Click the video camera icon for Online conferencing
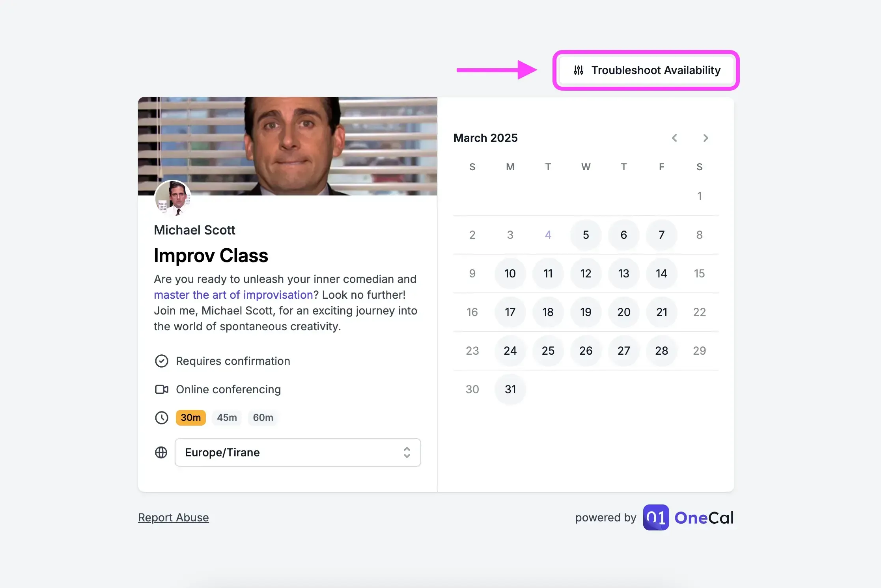 [162, 389]
